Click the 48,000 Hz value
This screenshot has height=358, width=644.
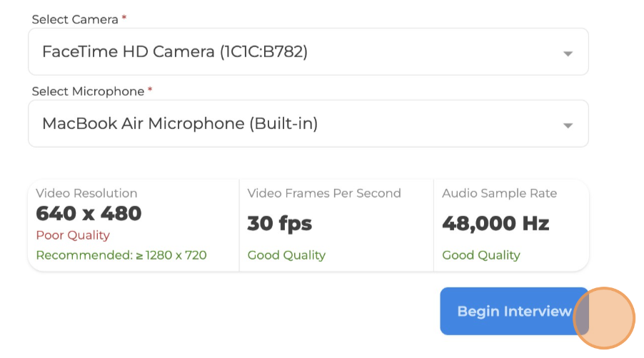pos(495,224)
